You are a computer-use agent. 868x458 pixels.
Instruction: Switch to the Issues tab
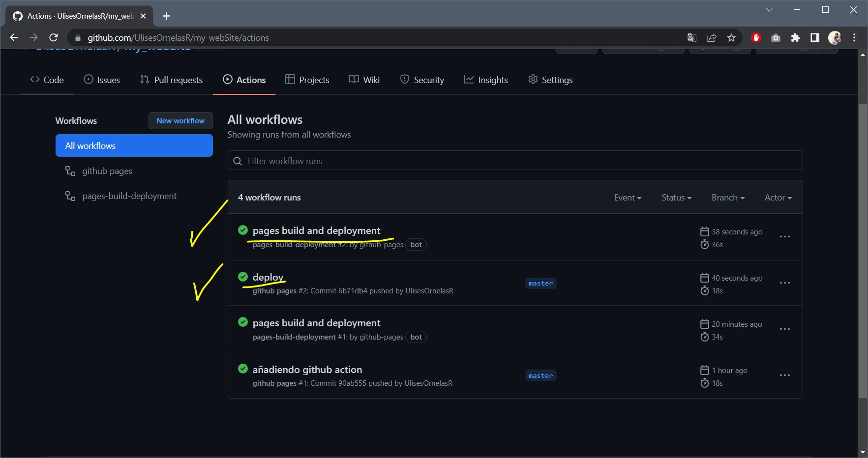coord(102,80)
